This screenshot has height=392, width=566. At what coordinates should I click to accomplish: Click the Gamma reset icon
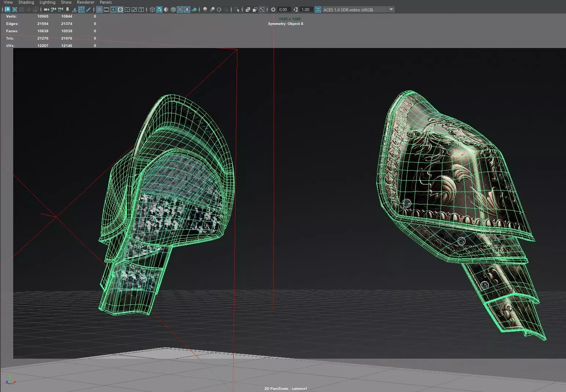pyautogui.click(x=296, y=10)
